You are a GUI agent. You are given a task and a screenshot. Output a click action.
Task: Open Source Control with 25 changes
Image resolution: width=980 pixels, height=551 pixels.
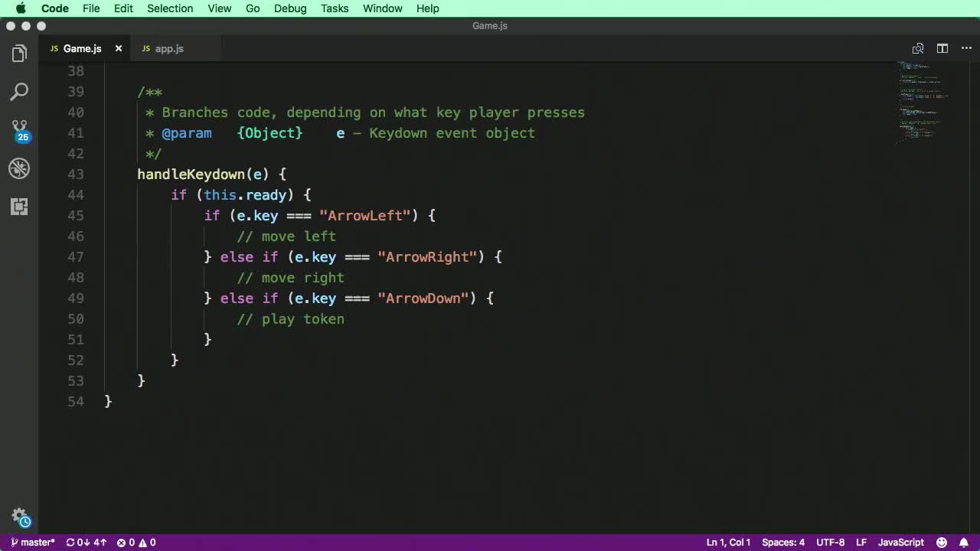[x=19, y=129]
